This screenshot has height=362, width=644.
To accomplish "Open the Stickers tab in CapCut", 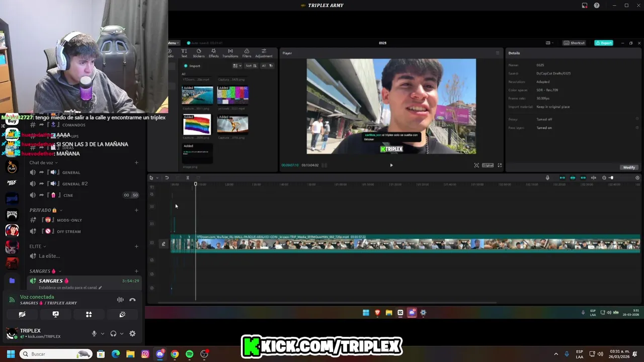I will pyautogui.click(x=199, y=53).
